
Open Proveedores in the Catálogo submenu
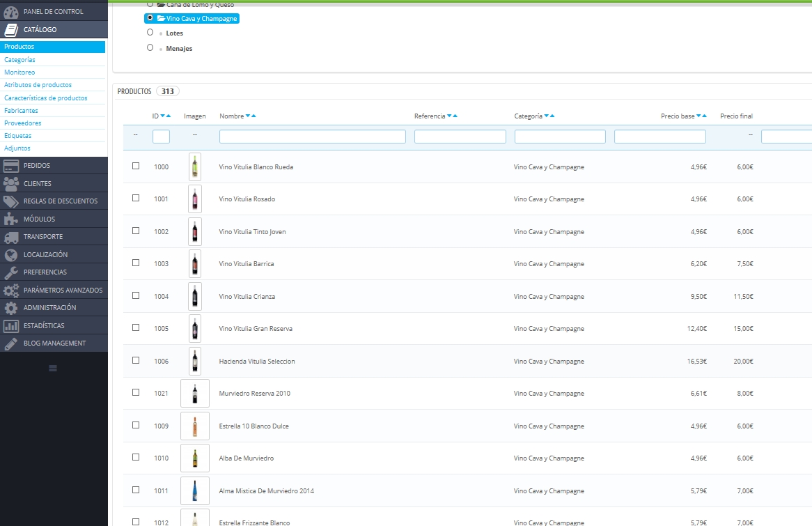[x=23, y=123]
